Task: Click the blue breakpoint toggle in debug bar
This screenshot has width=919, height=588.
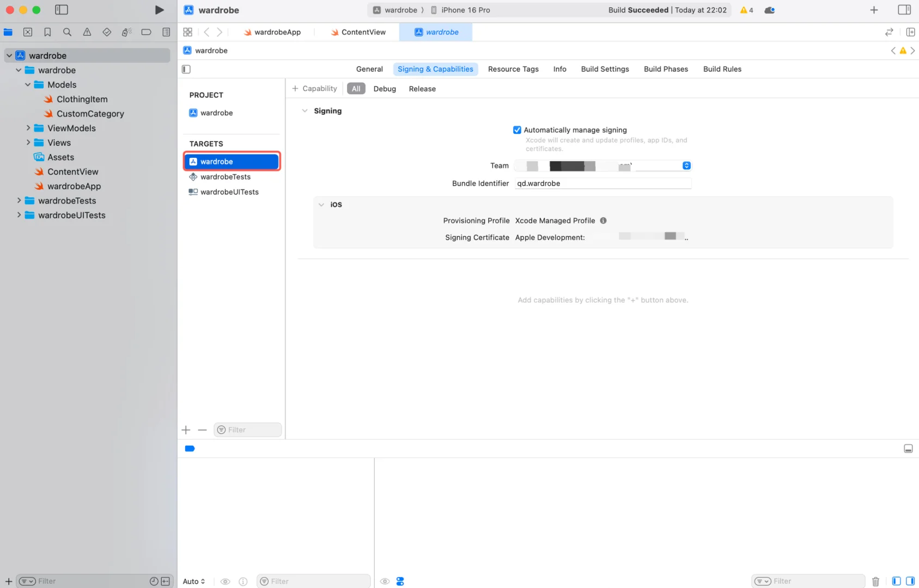Action: (x=190, y=449)
